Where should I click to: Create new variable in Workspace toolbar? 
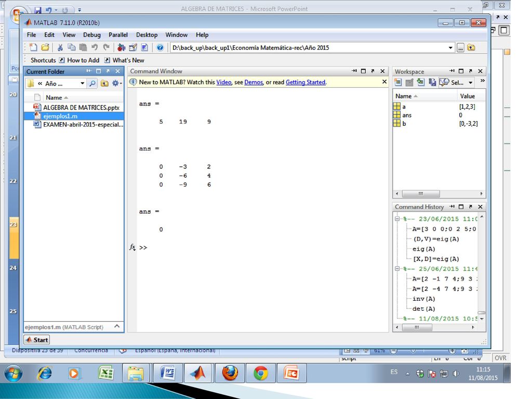click(398, 82)
